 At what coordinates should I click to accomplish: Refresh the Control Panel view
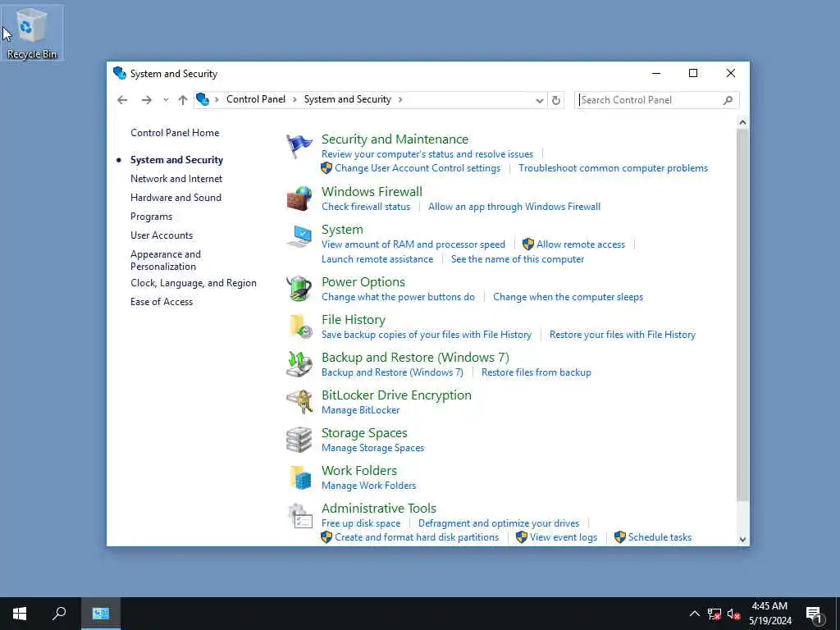tap(556, 100)
